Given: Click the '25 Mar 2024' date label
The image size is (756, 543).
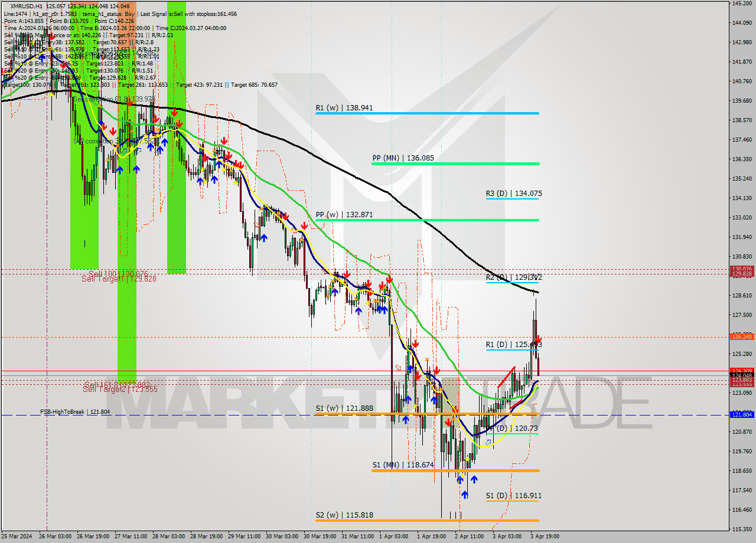Looking at the screenshot, I should click(17, 537).
